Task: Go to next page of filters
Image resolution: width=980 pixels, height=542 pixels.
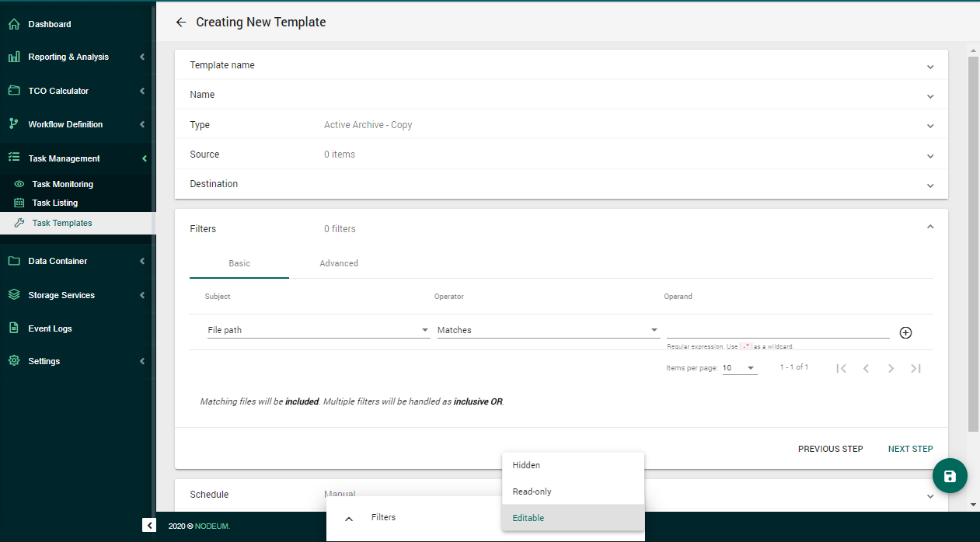Action: click(891, 368)
